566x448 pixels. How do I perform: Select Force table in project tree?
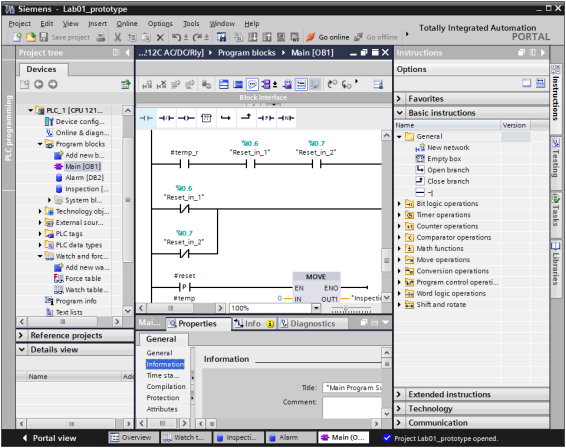click(83, 278)
